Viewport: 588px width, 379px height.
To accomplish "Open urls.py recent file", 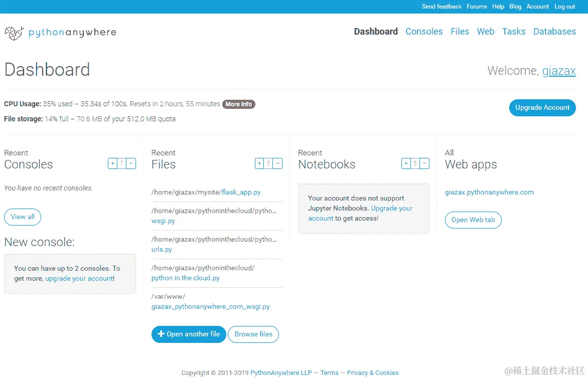I will 162,249.
